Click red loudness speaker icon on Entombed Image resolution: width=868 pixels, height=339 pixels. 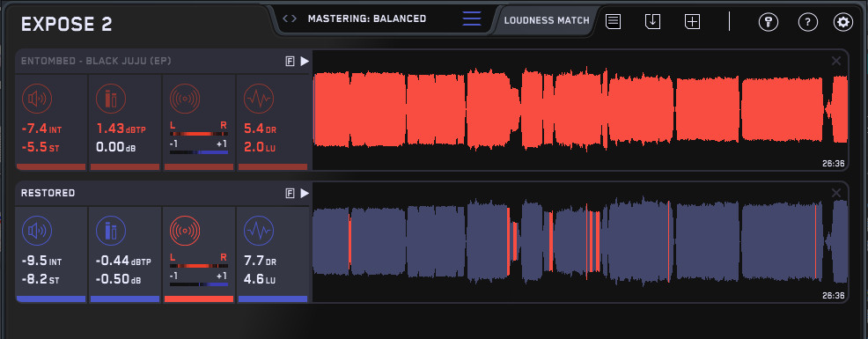point(37,99)
